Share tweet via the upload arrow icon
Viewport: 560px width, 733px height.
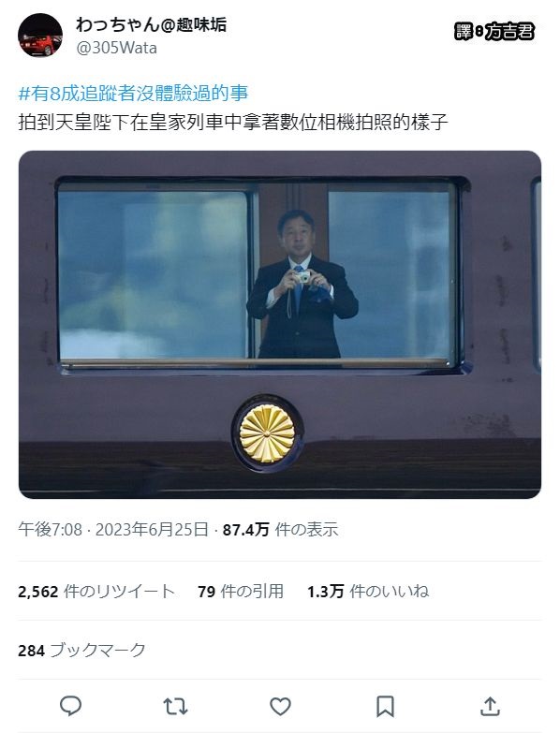coord(490,706)
